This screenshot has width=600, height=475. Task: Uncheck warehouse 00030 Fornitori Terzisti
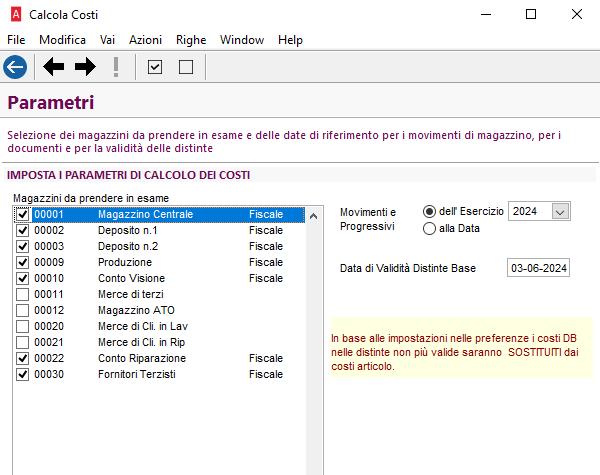click(x=23, y=374)
